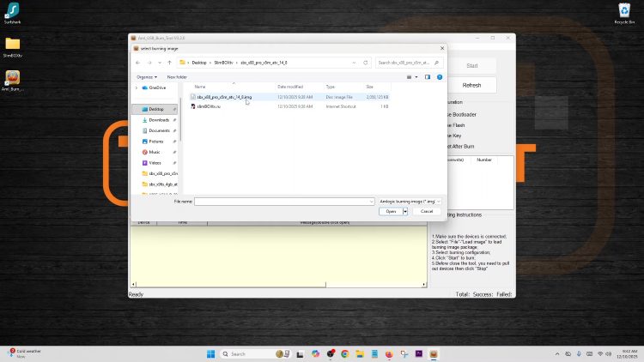Open the Windows Start menu
This screenshot has height=362, width=644.
pyautogui.click(x=210, y=353)
